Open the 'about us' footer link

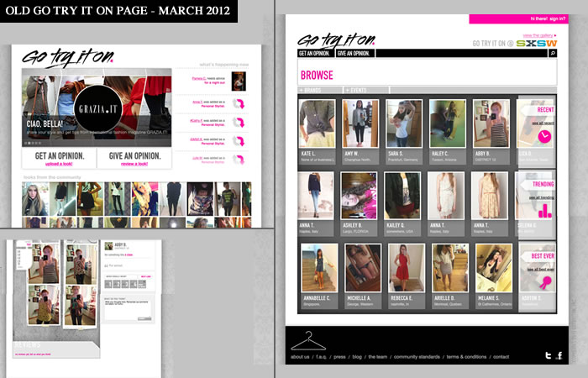(x=300, y=357)
